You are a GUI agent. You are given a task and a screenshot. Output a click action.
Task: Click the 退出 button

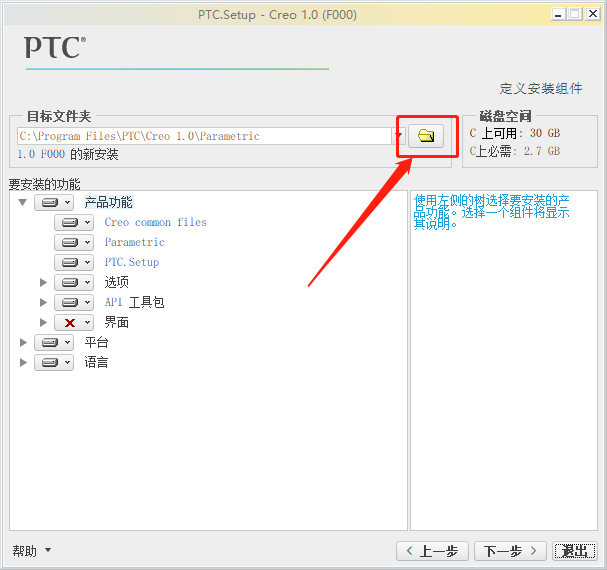click(x=575, y=551)
